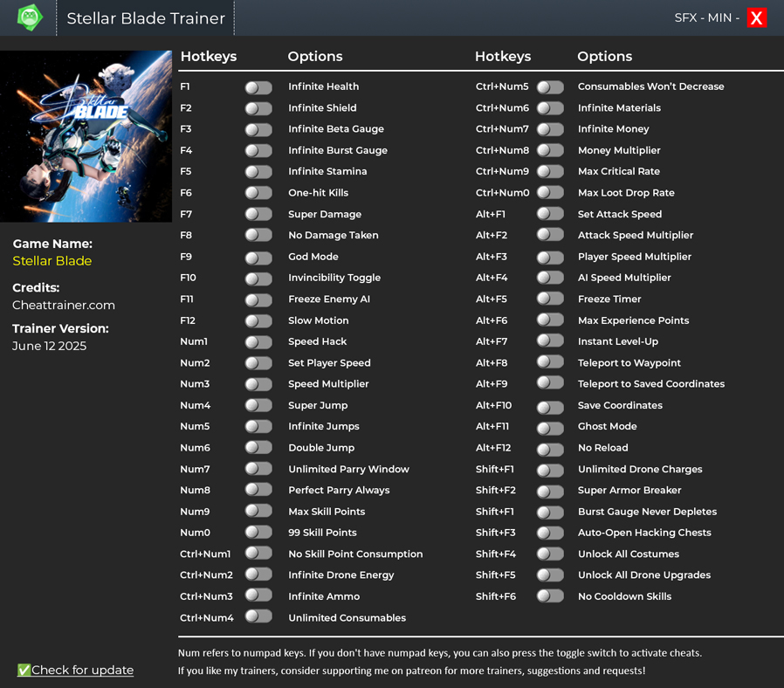
Task: Click the Stellar Blade cover art image
Action: tap(86, 136)
